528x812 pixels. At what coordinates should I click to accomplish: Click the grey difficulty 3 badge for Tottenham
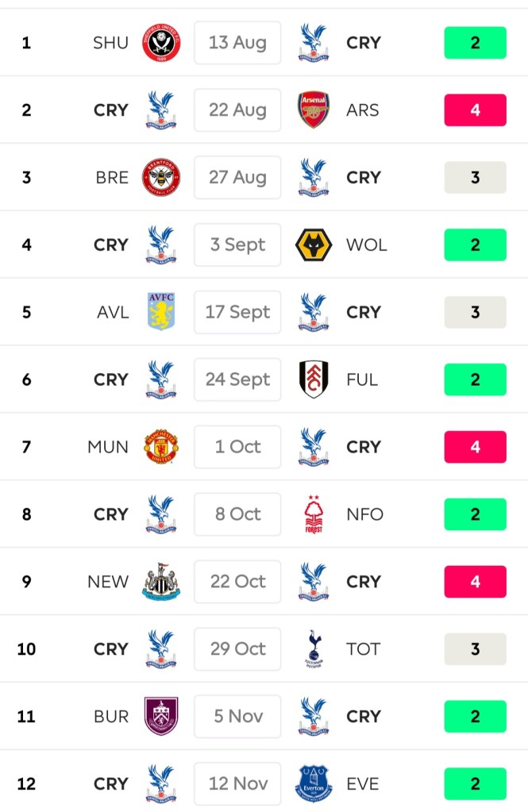click(x=475, y=649)
